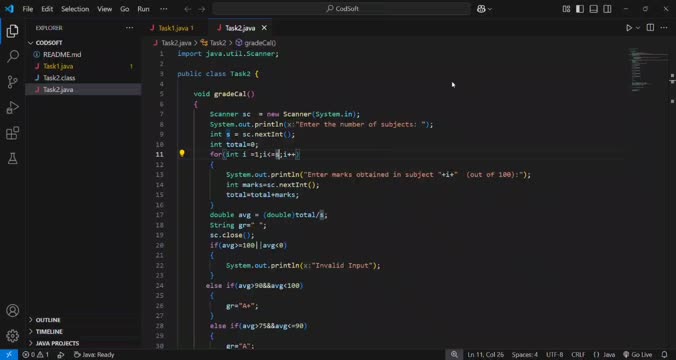The height and width of the screenshot is (360, 676).
Task: Click Go Live in status bar
Action: pyautogui.click(x=638, y=355)
